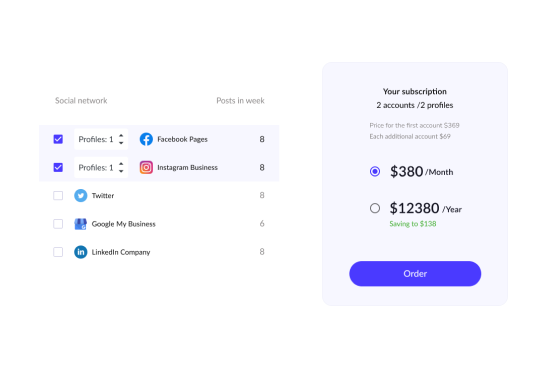550x367 pixels.
Task: Increase Facebook Pages profiles with up arrow
Action: tap(121, 136)
